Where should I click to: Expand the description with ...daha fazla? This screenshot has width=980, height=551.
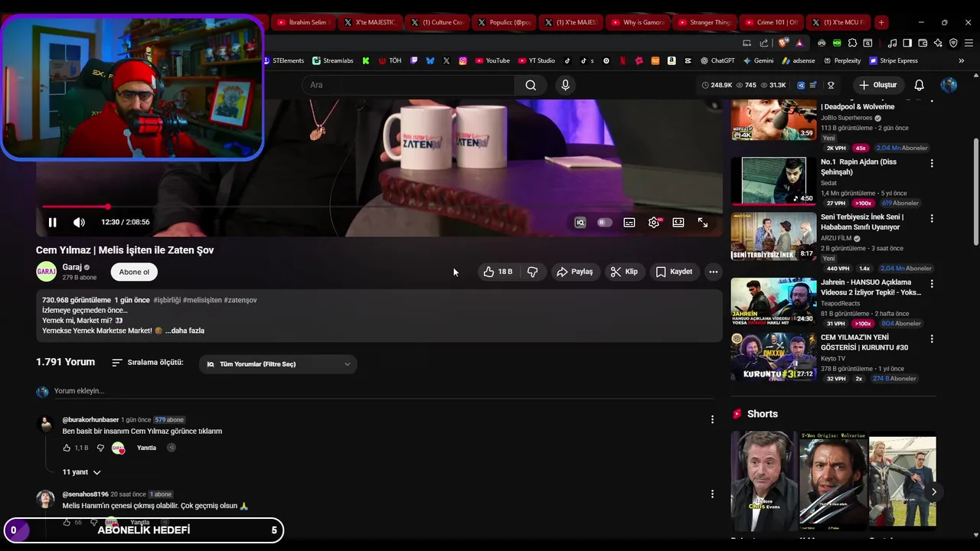tap(185, 331)
